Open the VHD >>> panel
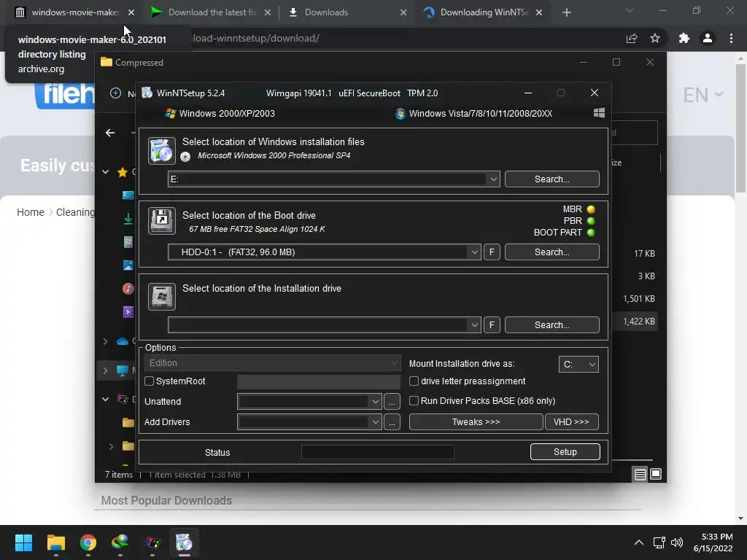This screenshot has height=560, width=747. tap(572, 422)
